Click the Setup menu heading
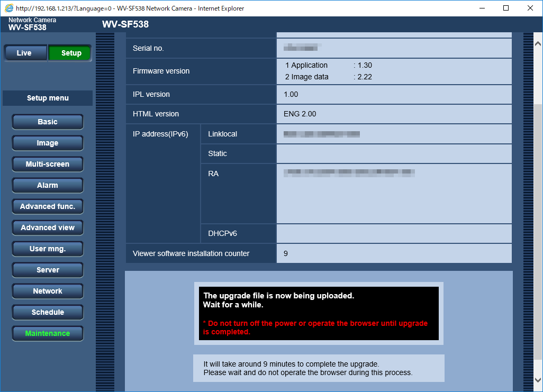 point(48,98)
